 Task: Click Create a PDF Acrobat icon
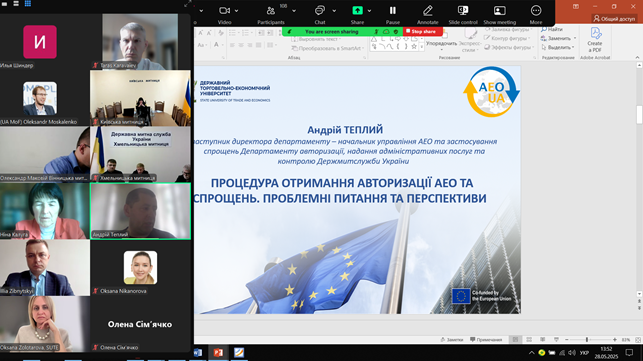595,39
